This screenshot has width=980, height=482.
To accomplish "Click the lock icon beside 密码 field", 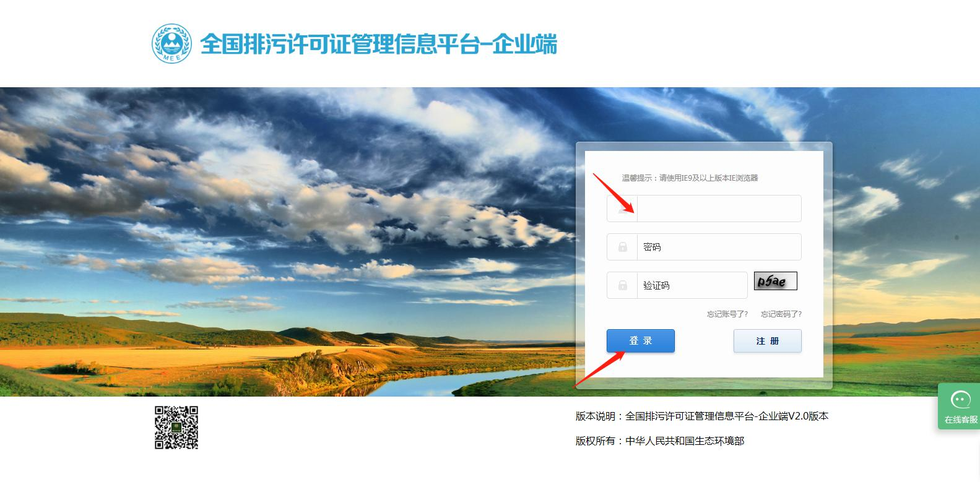I will (x=623, y=247).
